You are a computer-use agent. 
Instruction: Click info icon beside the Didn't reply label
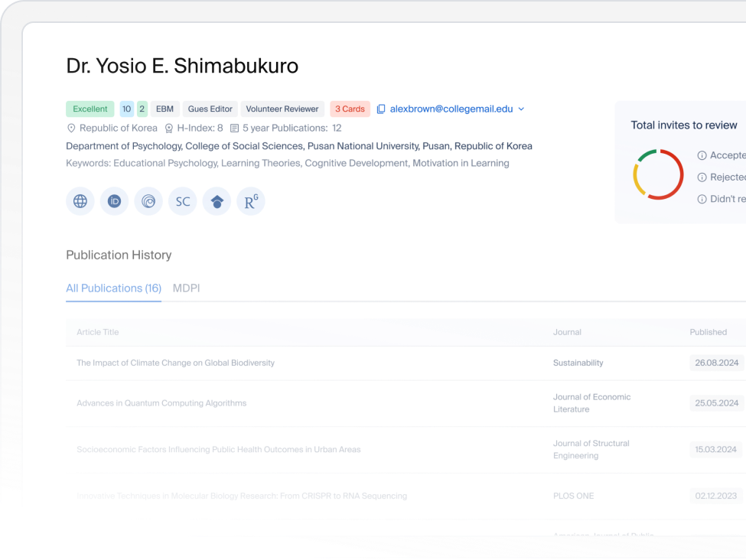click(x=702, y=199)
